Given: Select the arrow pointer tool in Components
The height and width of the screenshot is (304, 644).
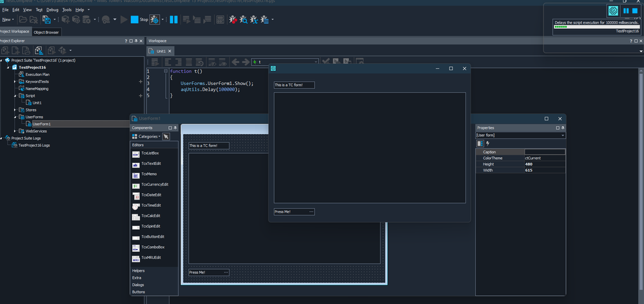Looking at the screenshot, I should pos(166,137).
